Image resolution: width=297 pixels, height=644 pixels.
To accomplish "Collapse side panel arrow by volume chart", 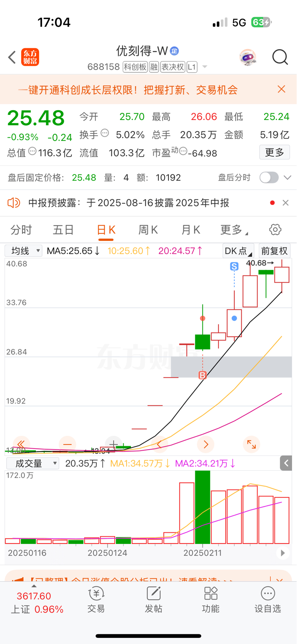I will click(286, 463).
